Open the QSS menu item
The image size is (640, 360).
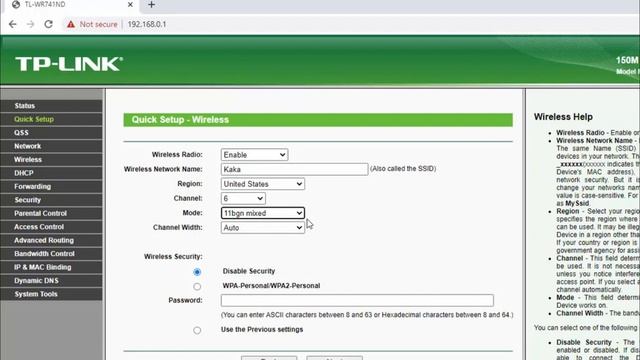pyautogui.click(x=51, y=133)
